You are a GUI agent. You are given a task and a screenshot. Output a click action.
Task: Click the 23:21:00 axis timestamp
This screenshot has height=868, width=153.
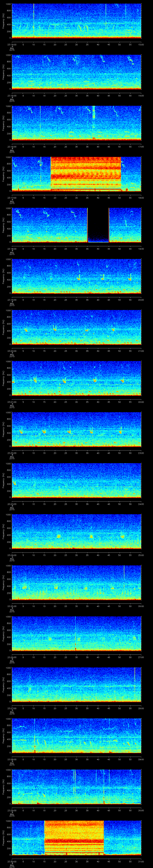point(12,402)
